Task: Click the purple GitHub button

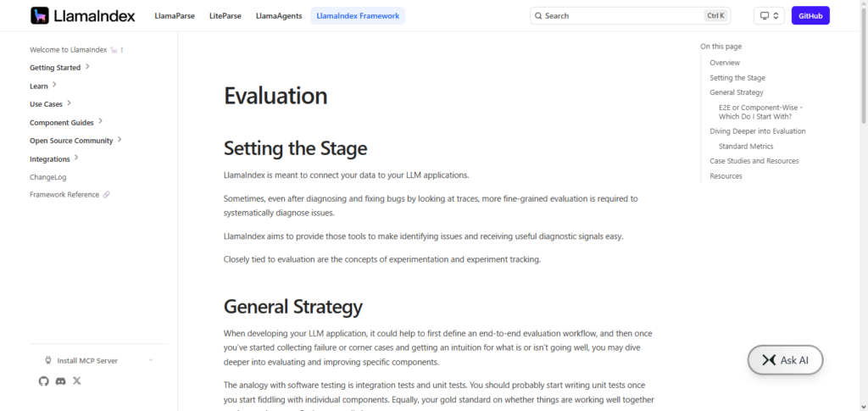Action: click(810, 16)
